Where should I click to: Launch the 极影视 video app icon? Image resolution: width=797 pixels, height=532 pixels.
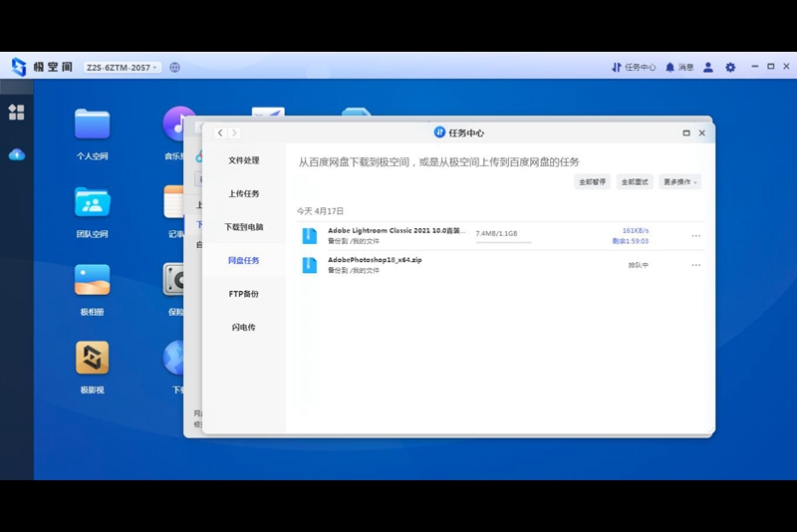[x=92, y=358]
